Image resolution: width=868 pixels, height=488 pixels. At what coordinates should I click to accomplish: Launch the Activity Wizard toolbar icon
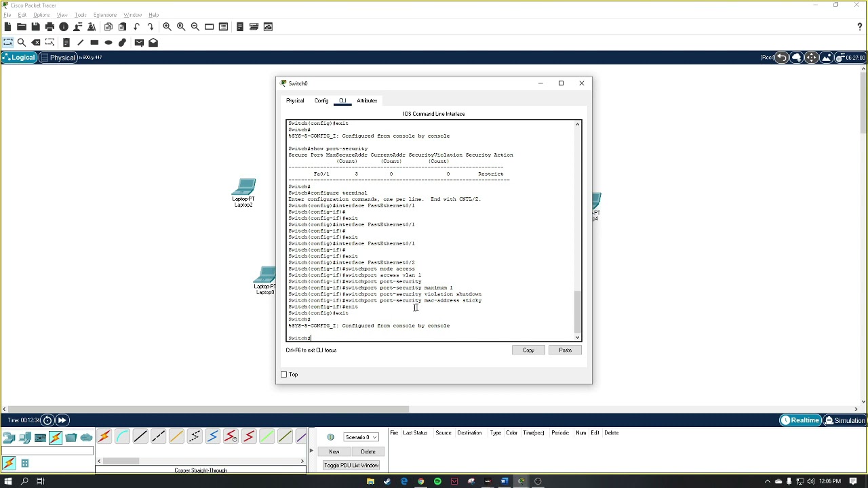click(x=77, y=27)
